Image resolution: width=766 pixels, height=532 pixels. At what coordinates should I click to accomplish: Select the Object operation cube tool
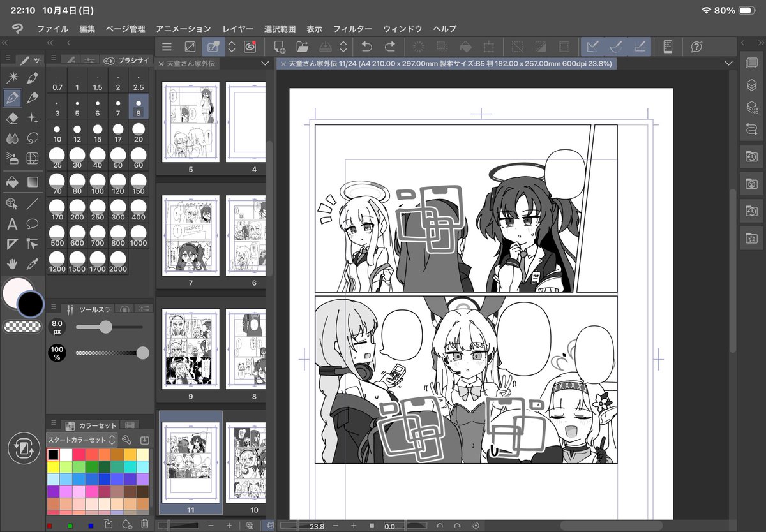point(12,203)
